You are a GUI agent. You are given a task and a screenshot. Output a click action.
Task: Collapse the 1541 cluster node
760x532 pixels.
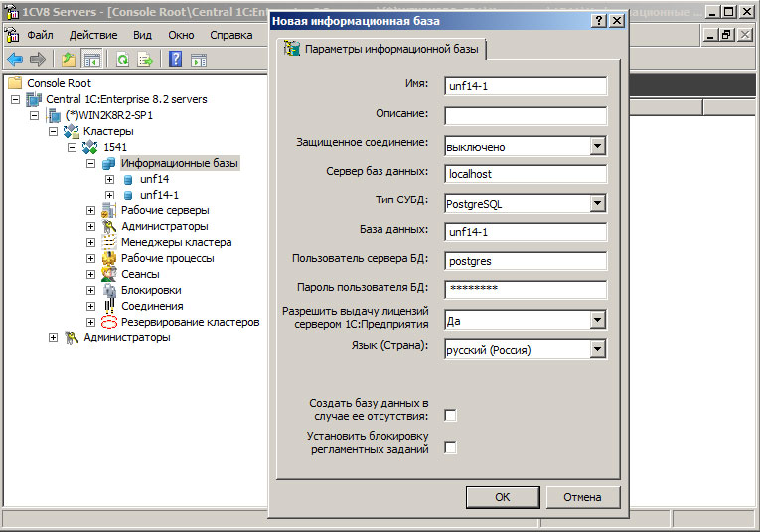(72, 147)
